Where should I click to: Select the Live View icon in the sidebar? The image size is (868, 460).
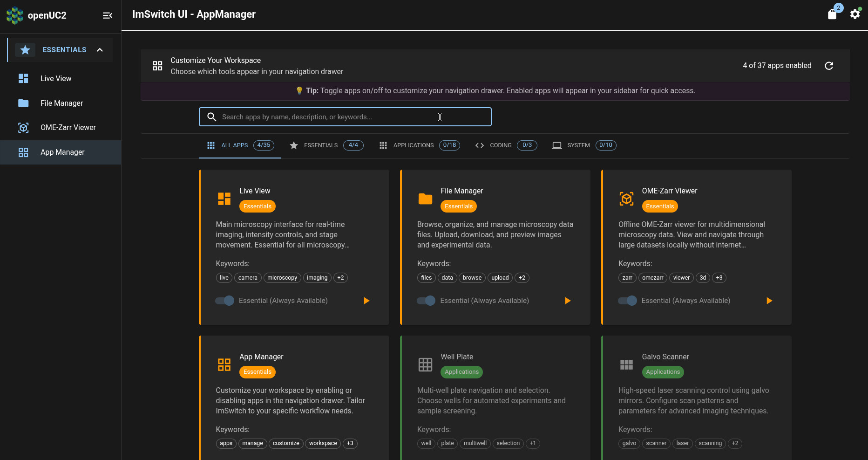pos(23,78)
